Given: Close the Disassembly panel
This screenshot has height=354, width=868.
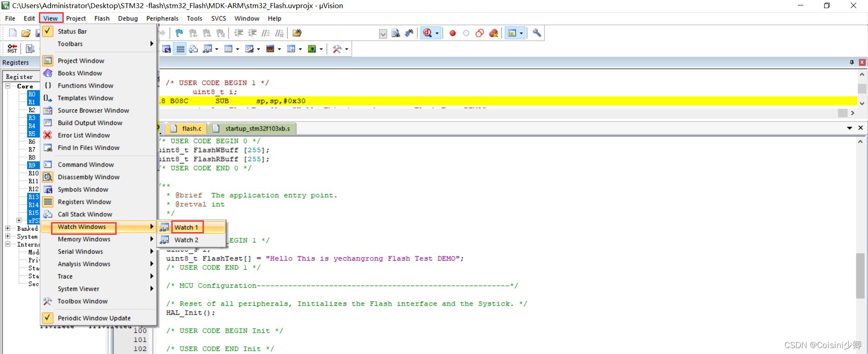Looking at the screenshot, I should 862,62.
